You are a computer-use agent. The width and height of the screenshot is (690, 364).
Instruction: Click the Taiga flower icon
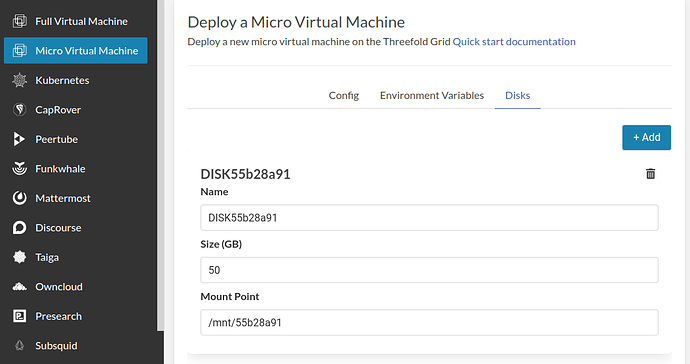click(x=19, y=257)
